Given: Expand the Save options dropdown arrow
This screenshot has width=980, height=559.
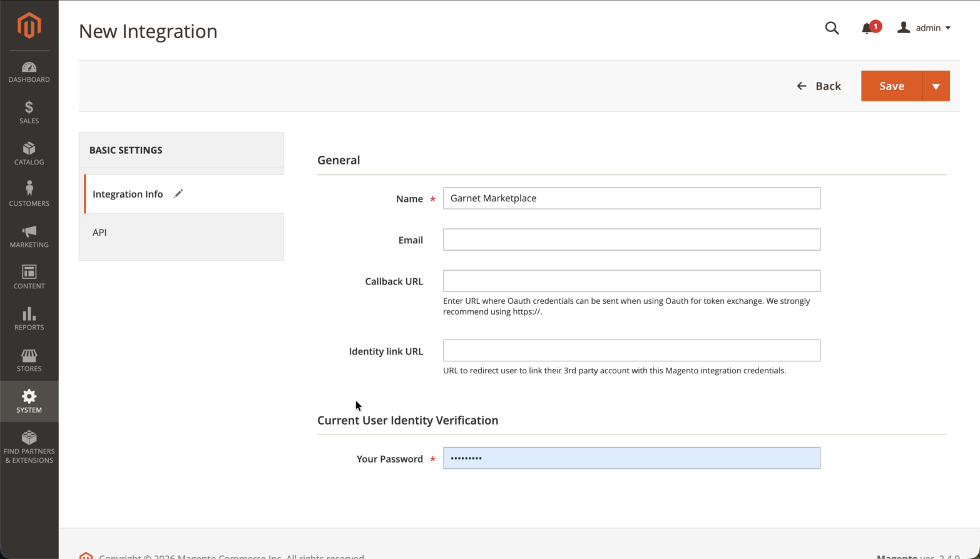Looking at the screenshot, I should click(x=936, y=86).
